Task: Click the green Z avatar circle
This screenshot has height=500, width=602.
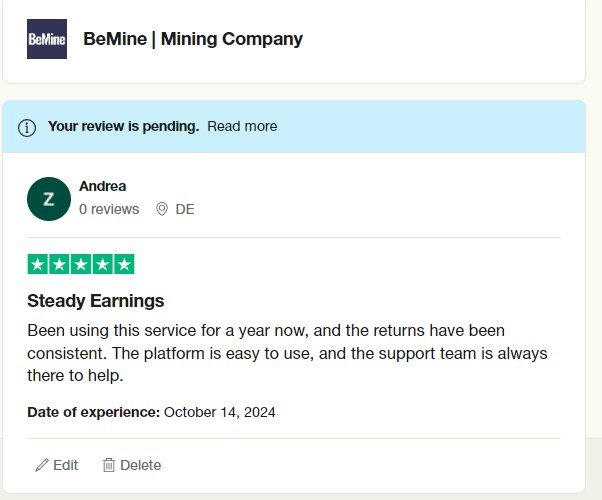Action: [x=49, y=199]
